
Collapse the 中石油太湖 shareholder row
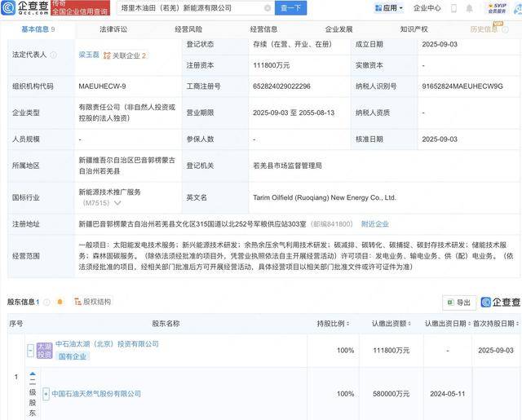point(30,351)
